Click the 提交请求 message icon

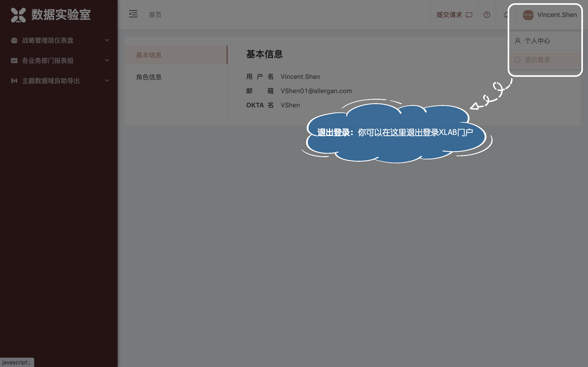(469, 15)
